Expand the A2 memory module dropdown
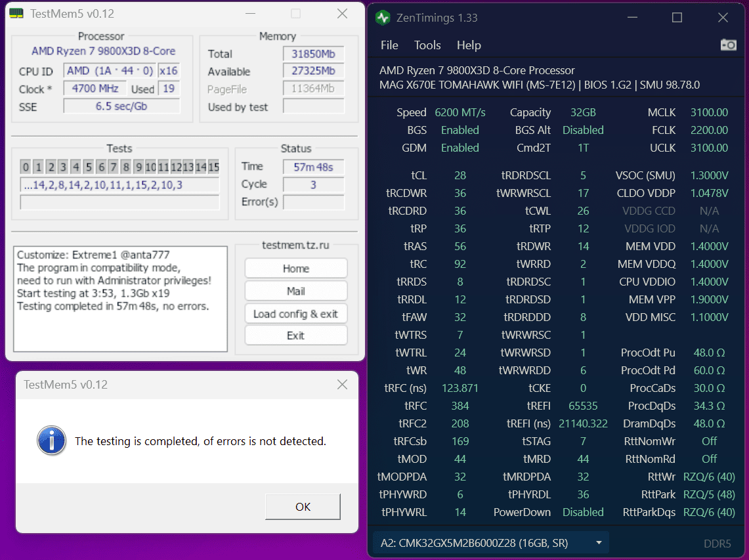The width and height of the screenshot is (749, 560). click(x=599, y=543)
